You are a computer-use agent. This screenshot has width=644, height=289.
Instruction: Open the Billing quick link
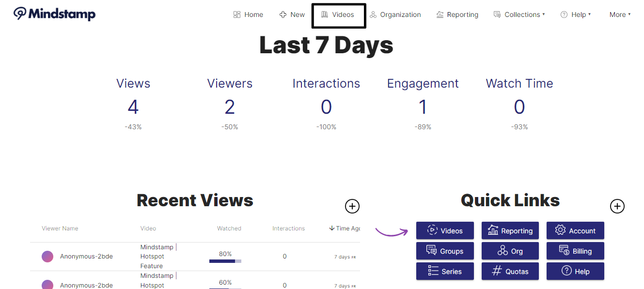tap(575, 251)
